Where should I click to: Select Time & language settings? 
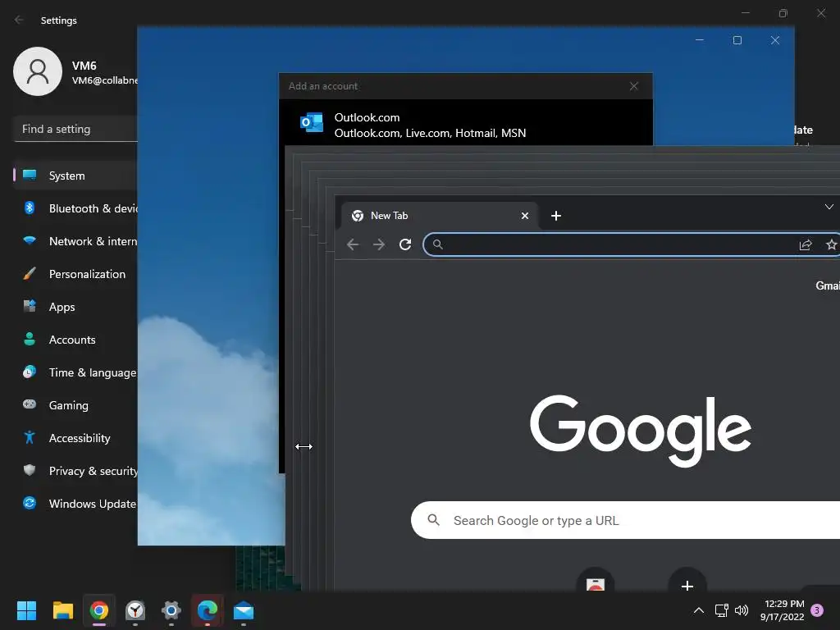click(76, 372)
